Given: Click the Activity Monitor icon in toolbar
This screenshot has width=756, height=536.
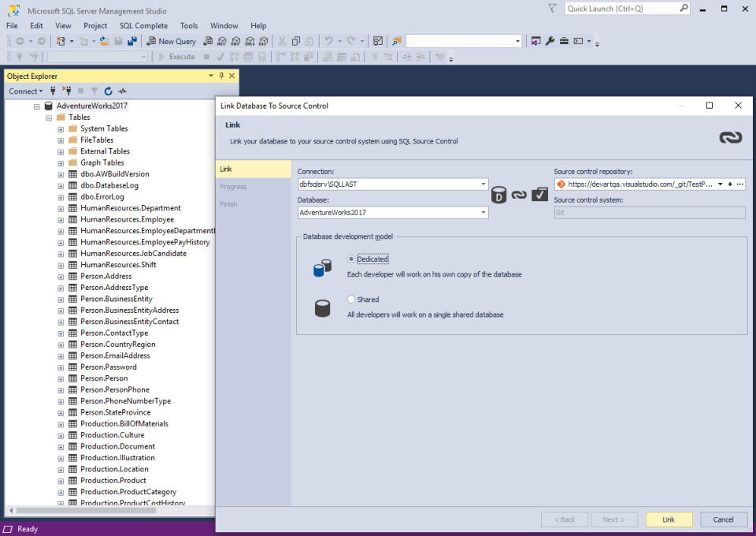Looking at the screenshot, I should click(378, 42).
